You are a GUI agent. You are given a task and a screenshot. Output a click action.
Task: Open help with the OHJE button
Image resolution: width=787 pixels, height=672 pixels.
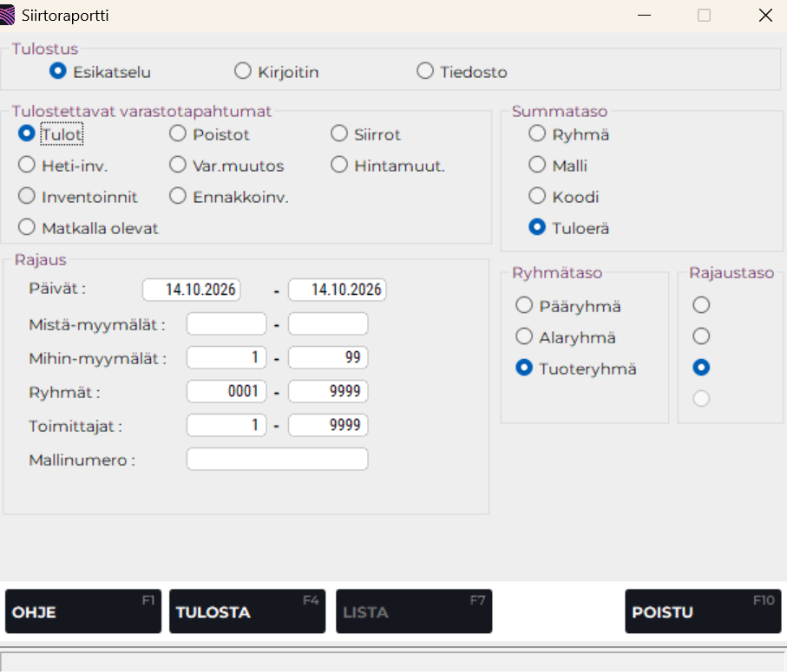(83, 611)
